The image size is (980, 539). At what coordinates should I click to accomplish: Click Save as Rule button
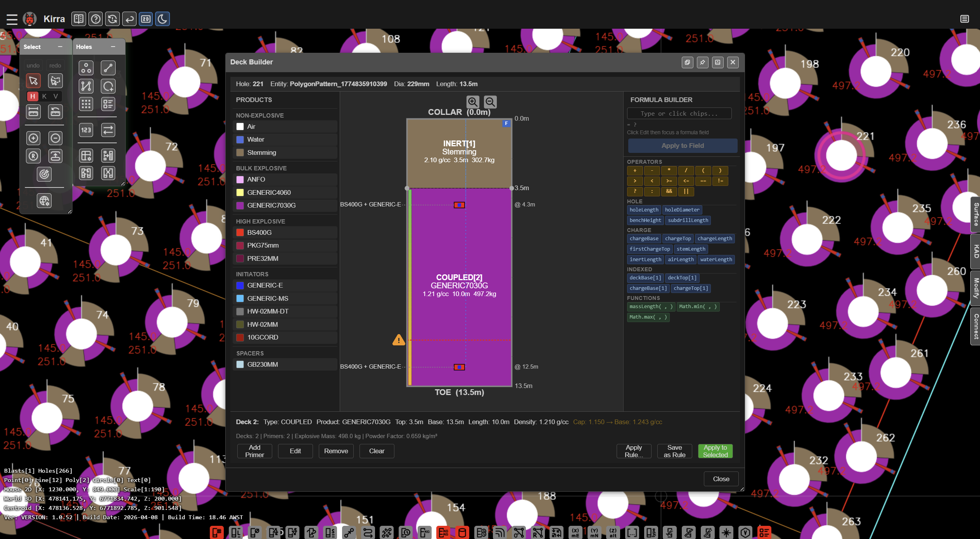674,451
